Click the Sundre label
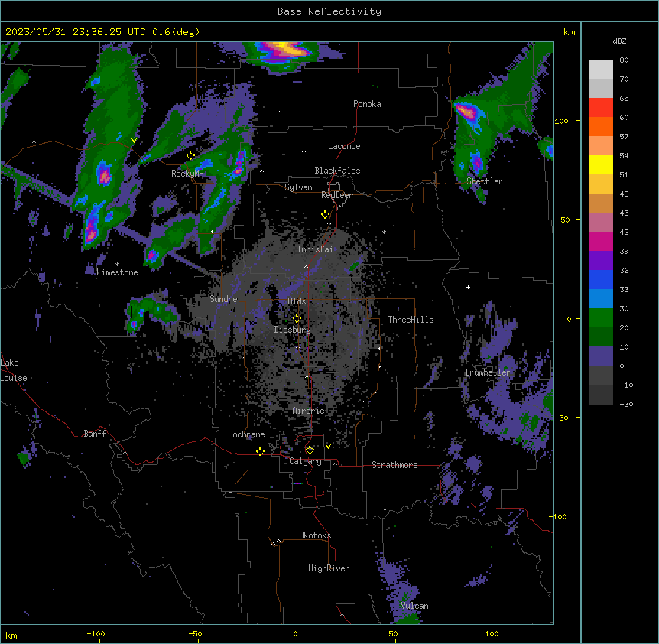Screen dimensions: 659x644 click(223, 299)
